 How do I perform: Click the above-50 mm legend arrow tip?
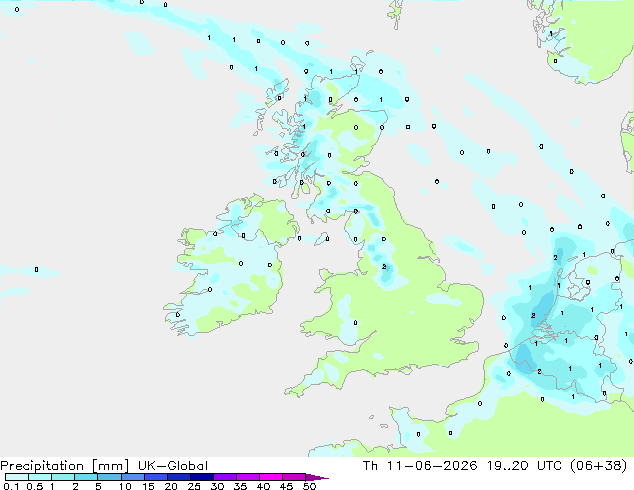pyautogui.click(x=317, y=477)
